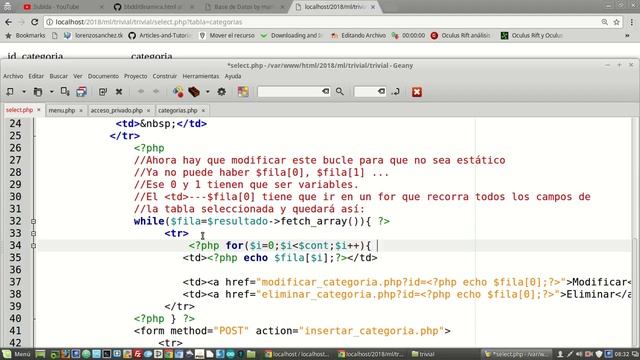
Task: Click the Reload file icon
Action: [102, 92]
